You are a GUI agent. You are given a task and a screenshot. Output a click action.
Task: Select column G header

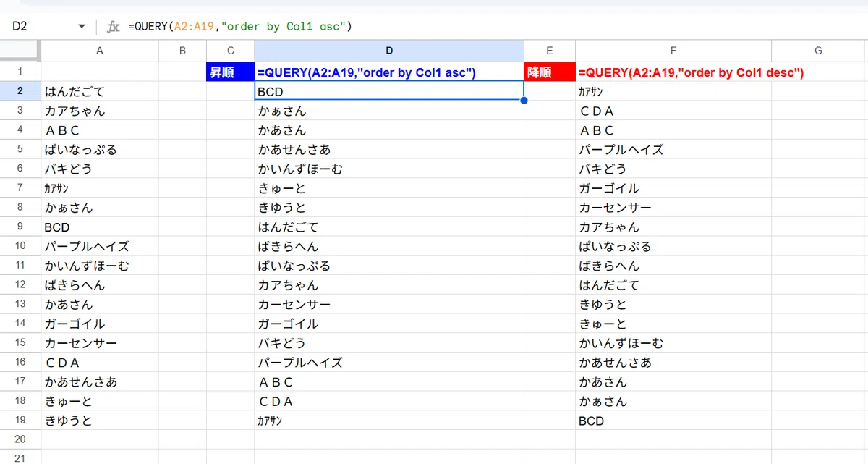click(x=818, y=51)
